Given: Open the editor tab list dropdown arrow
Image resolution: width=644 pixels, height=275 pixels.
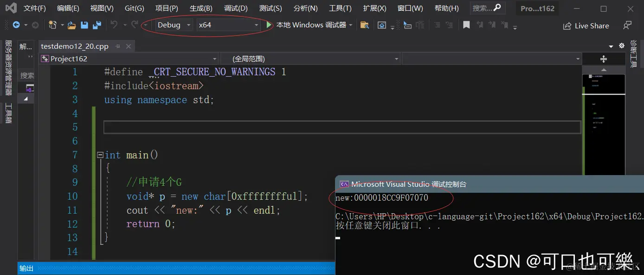Looking at the screenshot, I should coord(611,46).
